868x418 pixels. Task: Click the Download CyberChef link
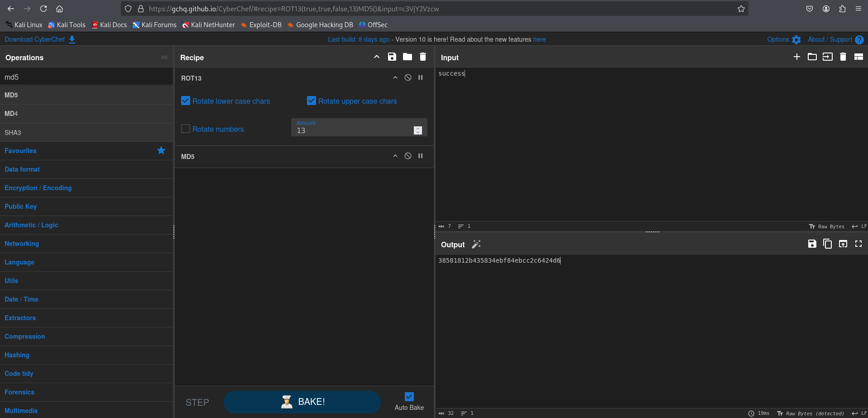(35, 39)
